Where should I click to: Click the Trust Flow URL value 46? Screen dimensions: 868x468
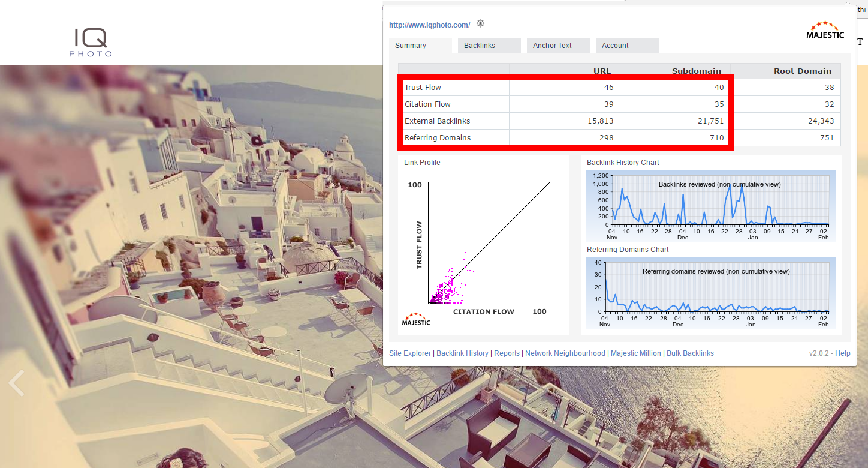608,88
